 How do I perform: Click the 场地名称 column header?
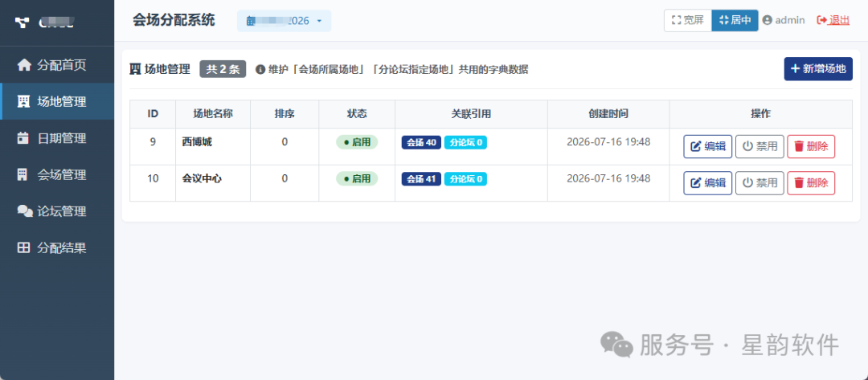[x=212, y=114]
